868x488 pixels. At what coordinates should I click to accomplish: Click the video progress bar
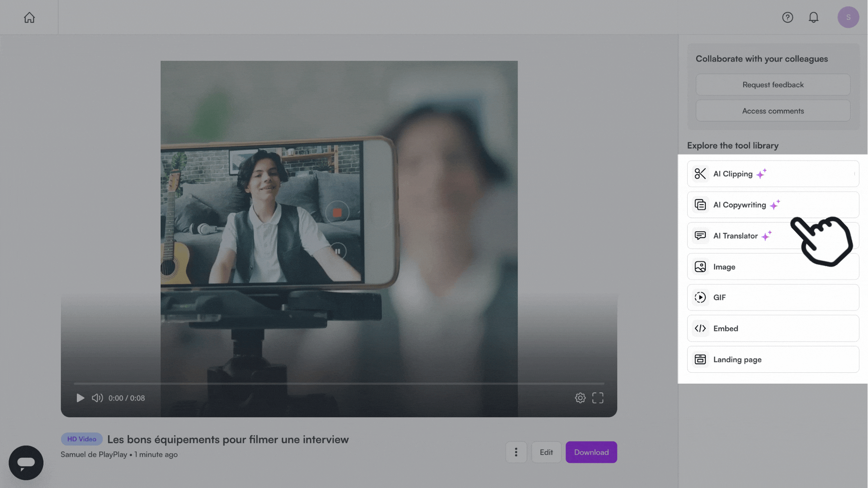[x=339, y=383]
